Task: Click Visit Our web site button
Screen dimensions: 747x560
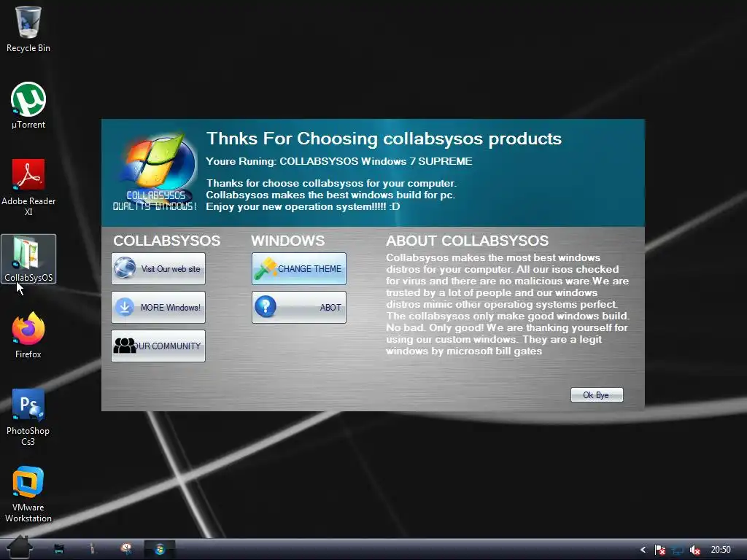Action: tap(158, 268)
